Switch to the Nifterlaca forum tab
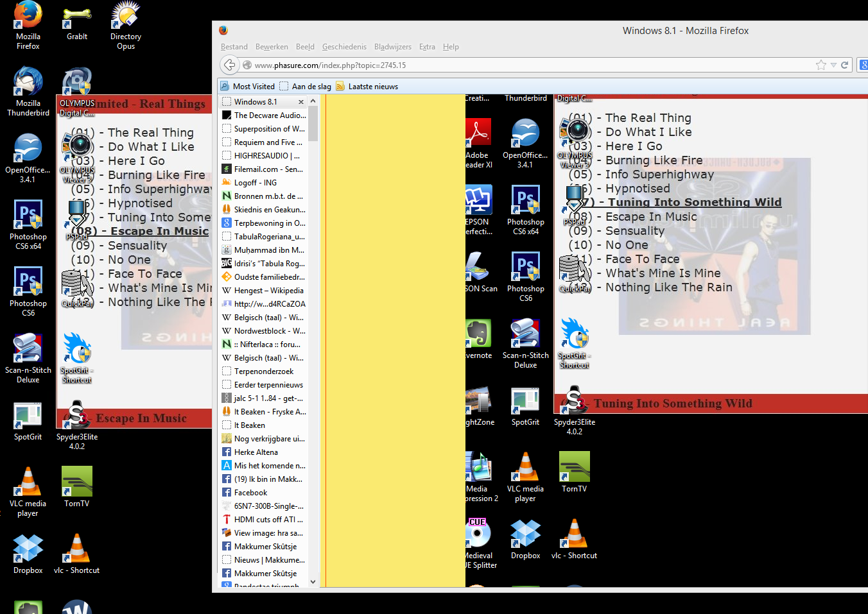The image size is (868, 614). [263, 345]
